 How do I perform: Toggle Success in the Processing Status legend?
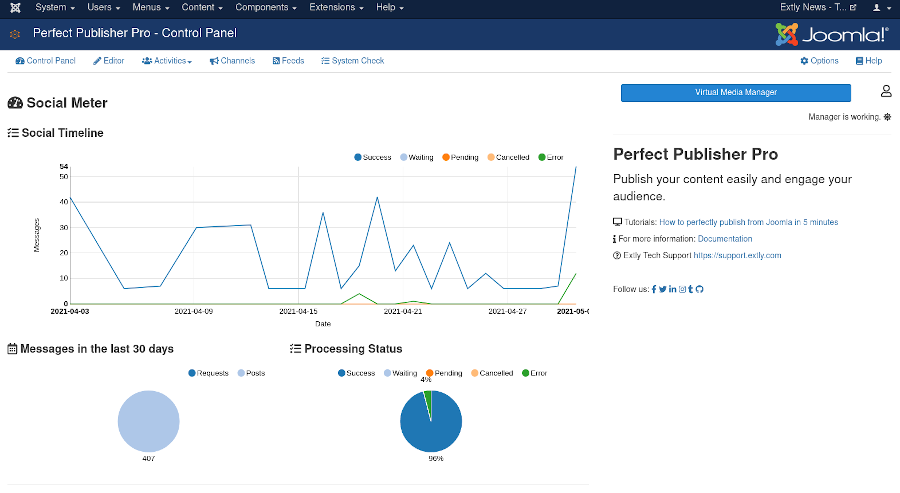pyautogui.click(x=356, y=373)
